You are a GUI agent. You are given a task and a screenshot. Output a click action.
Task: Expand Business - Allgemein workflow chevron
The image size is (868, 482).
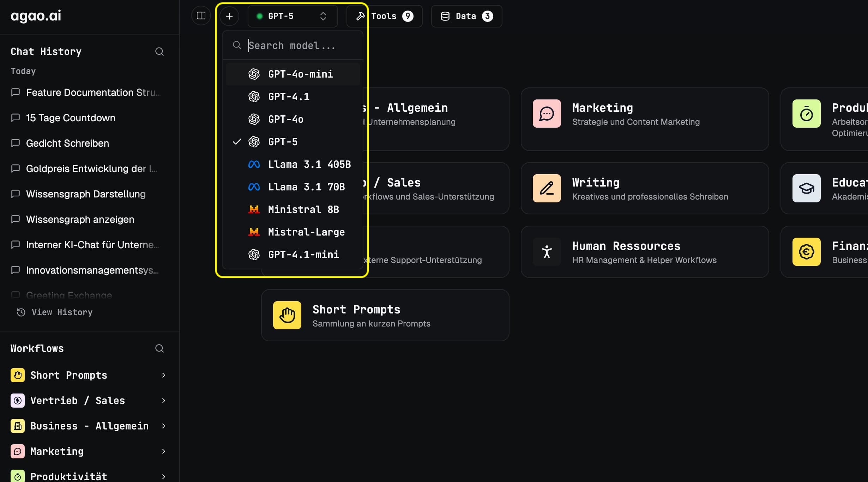[x=163, y=426]
